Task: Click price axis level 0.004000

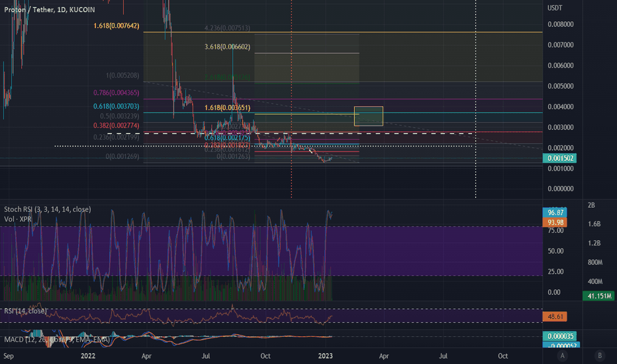Action: (x=561, y=107)
